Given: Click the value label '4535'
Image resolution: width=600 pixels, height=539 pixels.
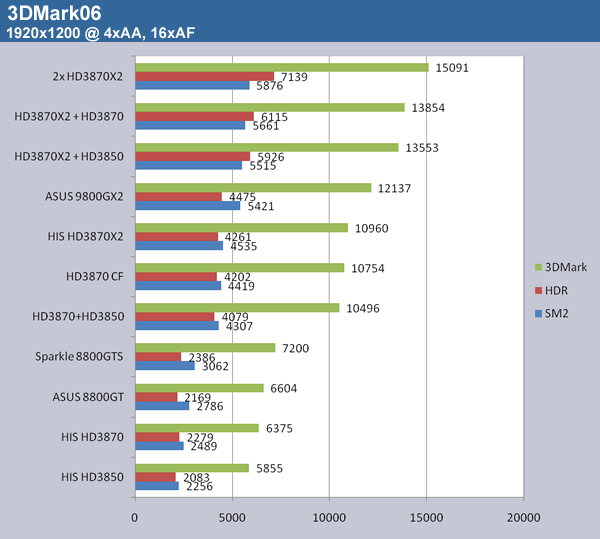Looking at the screenshot, I should click(x=243, y=246).
